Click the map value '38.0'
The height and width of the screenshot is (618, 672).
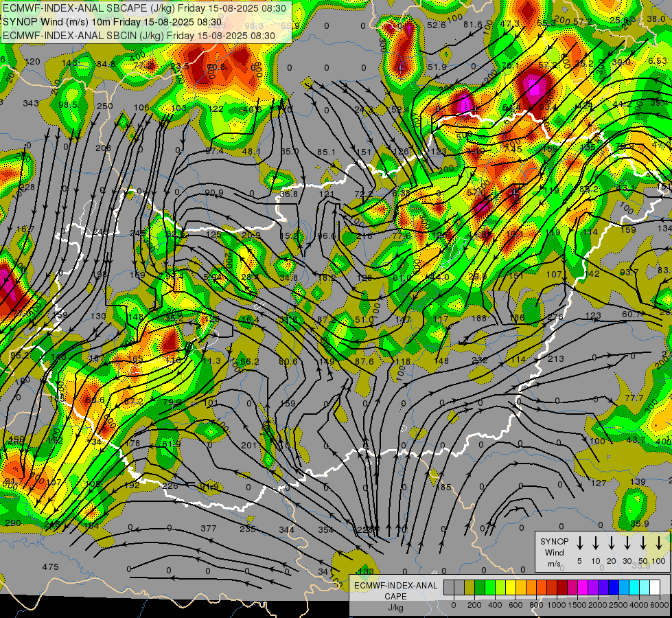click(656, 19)
